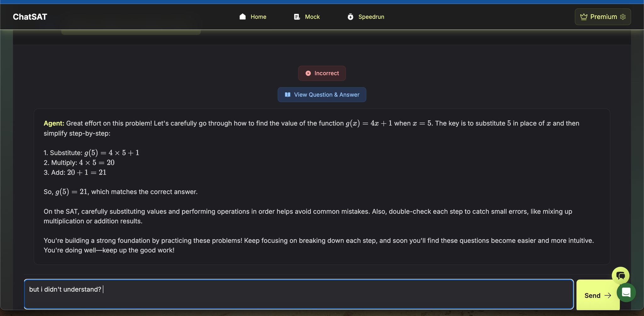
Task: Click the ChatSAT logo
Action: [x=30, y=17]
